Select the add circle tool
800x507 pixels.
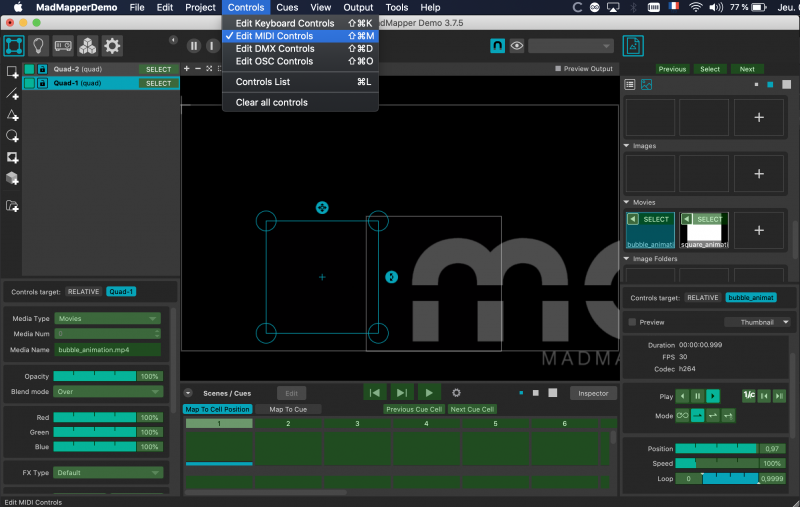12,136
